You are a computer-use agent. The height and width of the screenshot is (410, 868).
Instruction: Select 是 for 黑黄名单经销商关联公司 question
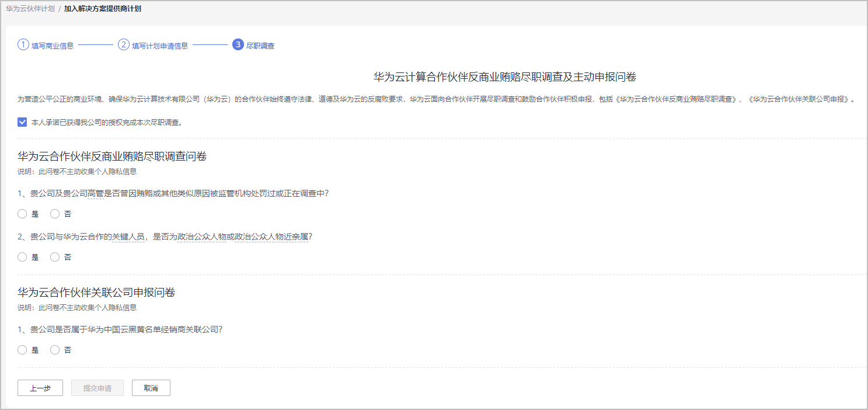point(23,350)
